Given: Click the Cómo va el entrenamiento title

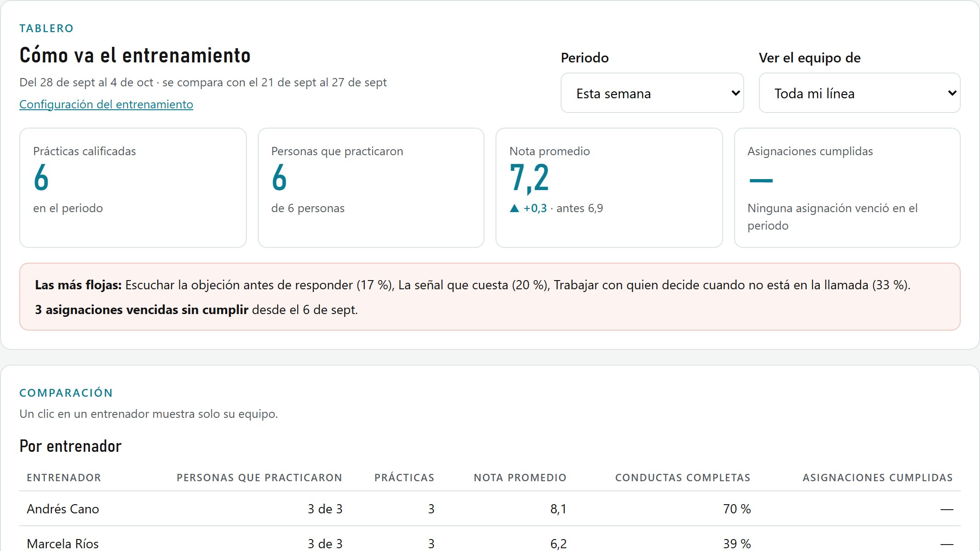Looking at the screenshot, I should click(x=135, y=55).
